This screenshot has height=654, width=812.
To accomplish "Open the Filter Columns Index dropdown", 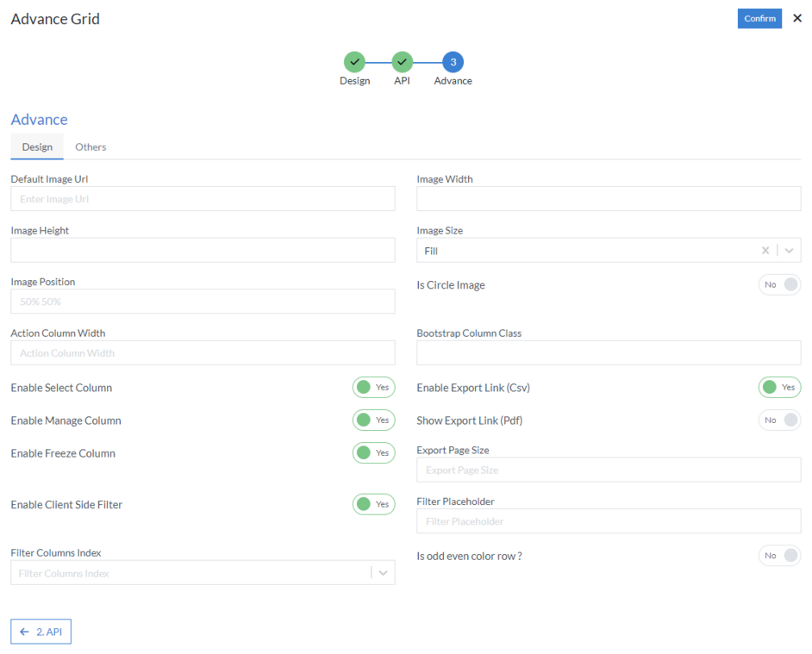I will click(384, 573).
